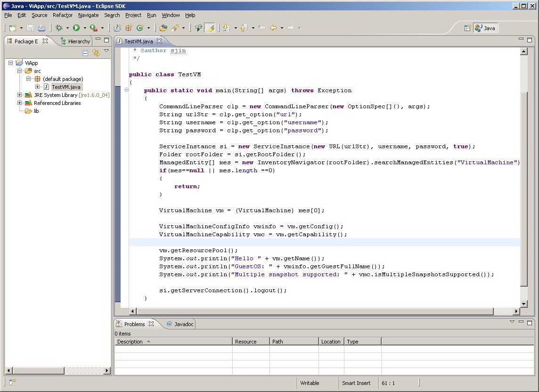Collapse main method folding marker
This screenshot has width=539, height=392.
tap(126, 90)
